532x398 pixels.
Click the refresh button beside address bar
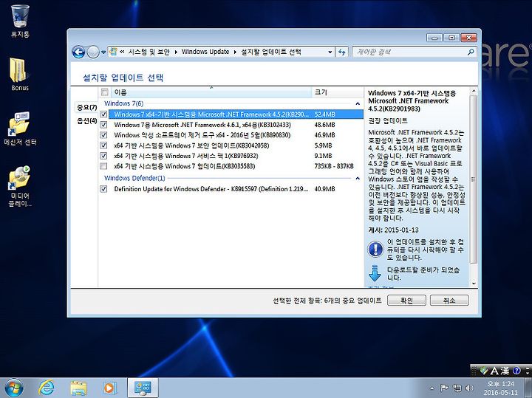(341, 52)
